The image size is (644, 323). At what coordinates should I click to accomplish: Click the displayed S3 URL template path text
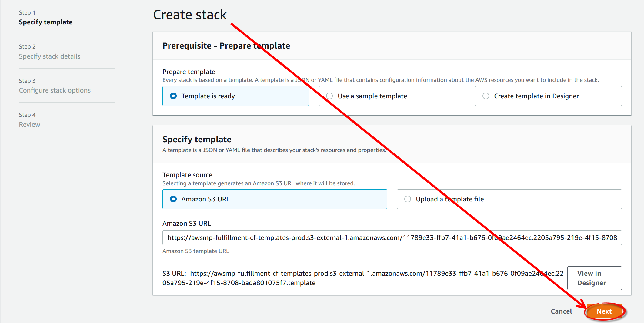[x=362, y=278]
